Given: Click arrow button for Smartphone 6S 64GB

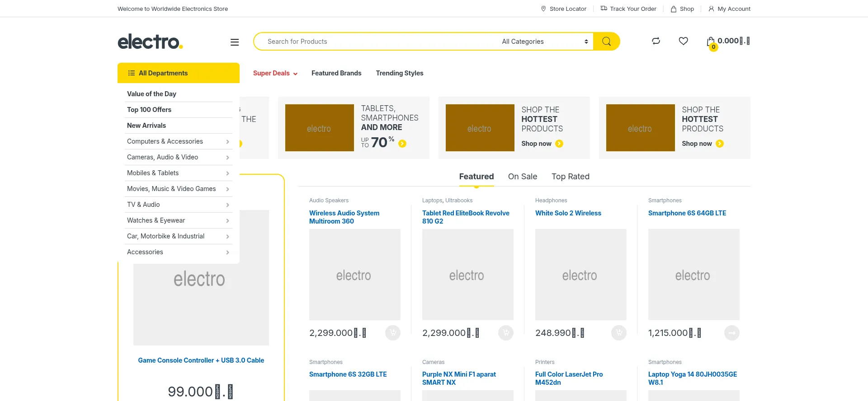Looking at the screenshot, I should [731, 333].
